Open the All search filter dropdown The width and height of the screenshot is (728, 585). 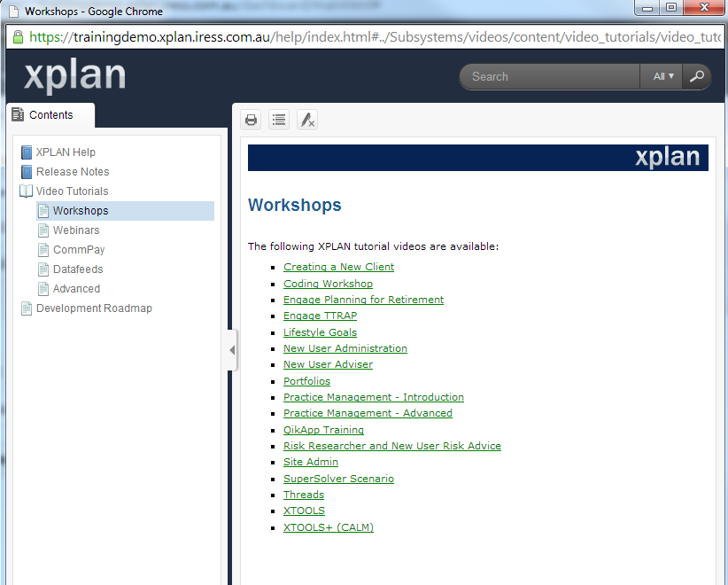(662, 76)
